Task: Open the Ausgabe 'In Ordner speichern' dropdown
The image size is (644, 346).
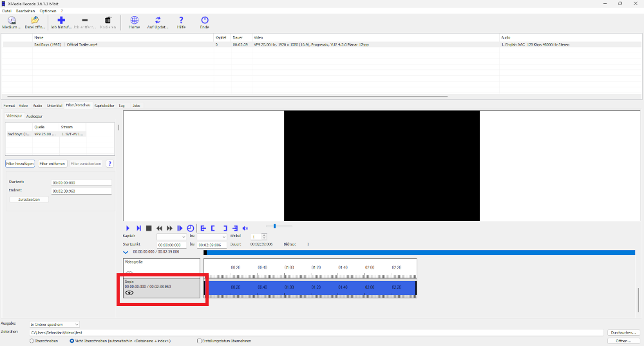Action: (54, 325)
